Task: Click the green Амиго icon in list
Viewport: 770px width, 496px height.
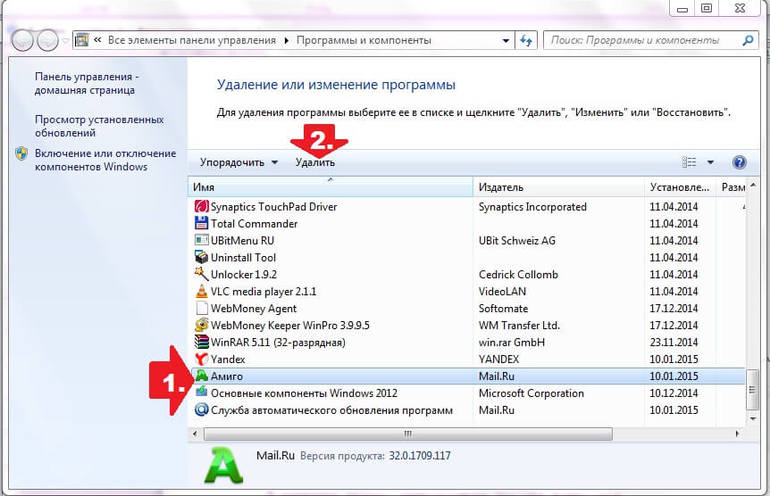Action: coord(201,376)
